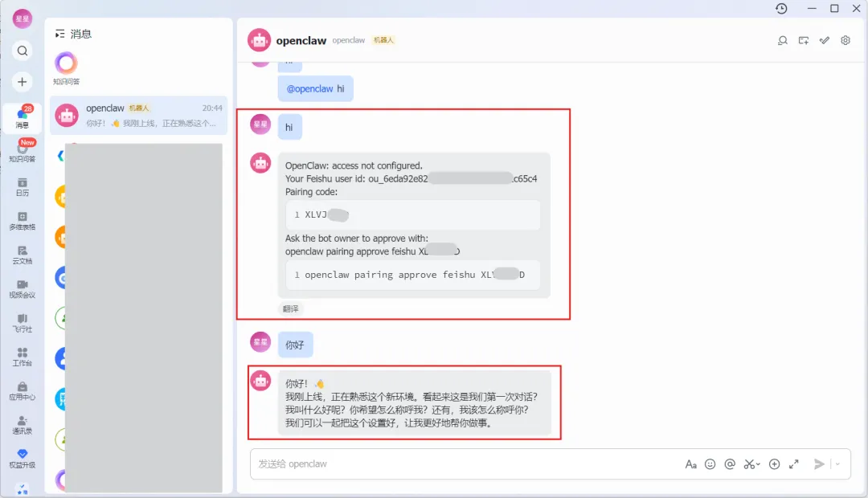Viewport: 868px width, 498px height.
Task: Open Messages tab with 28 badge
Action: 23,116
